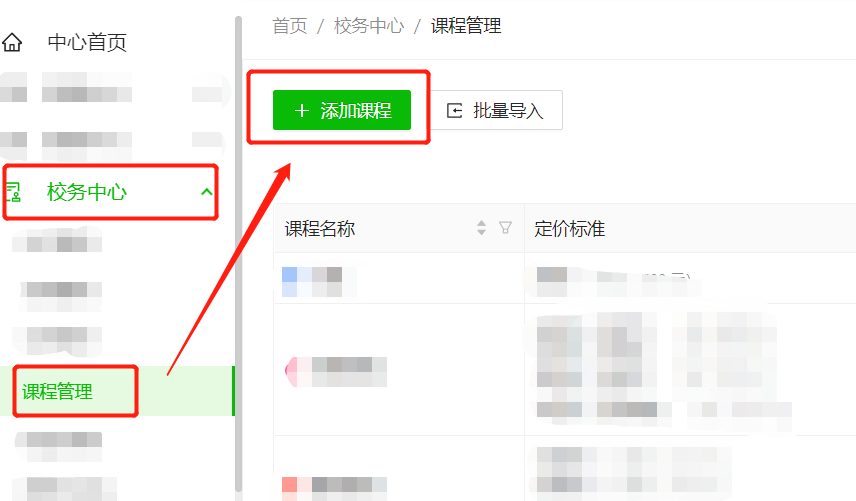Add a new course with 添加课程

(342, 110)
